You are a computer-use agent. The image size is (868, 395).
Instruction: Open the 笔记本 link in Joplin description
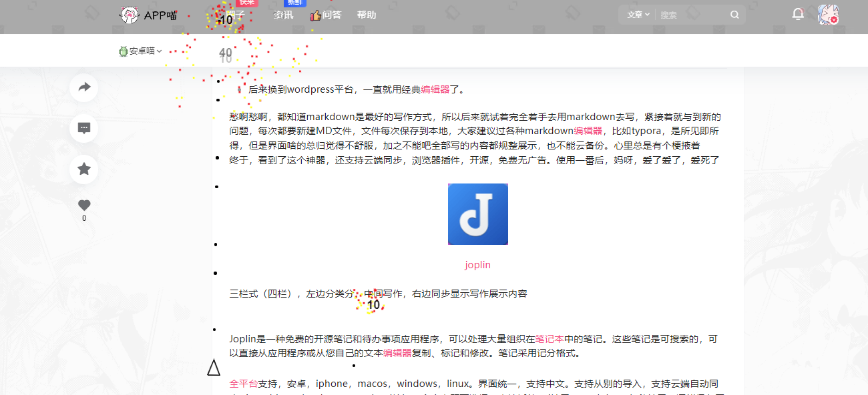click(550, 339)
